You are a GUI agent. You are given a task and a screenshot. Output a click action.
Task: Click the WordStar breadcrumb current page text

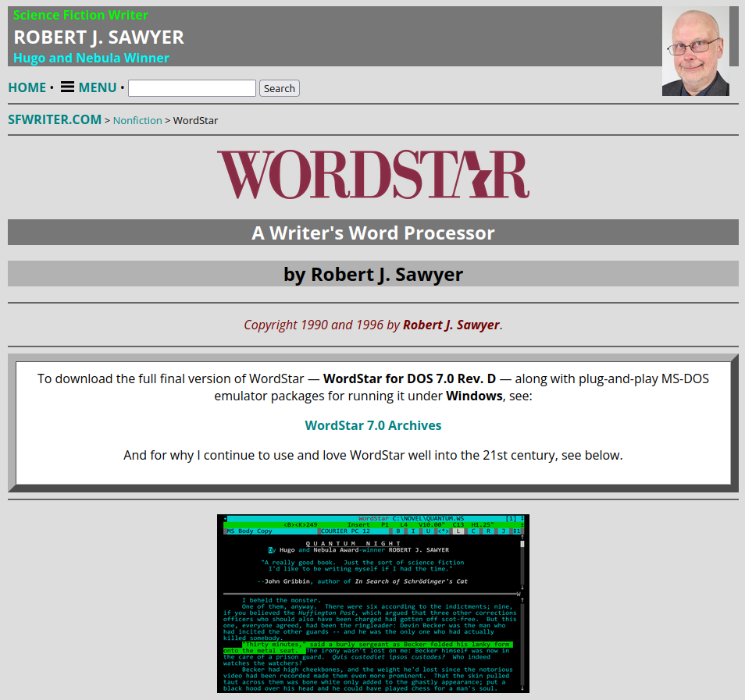[x=195, y=121]
